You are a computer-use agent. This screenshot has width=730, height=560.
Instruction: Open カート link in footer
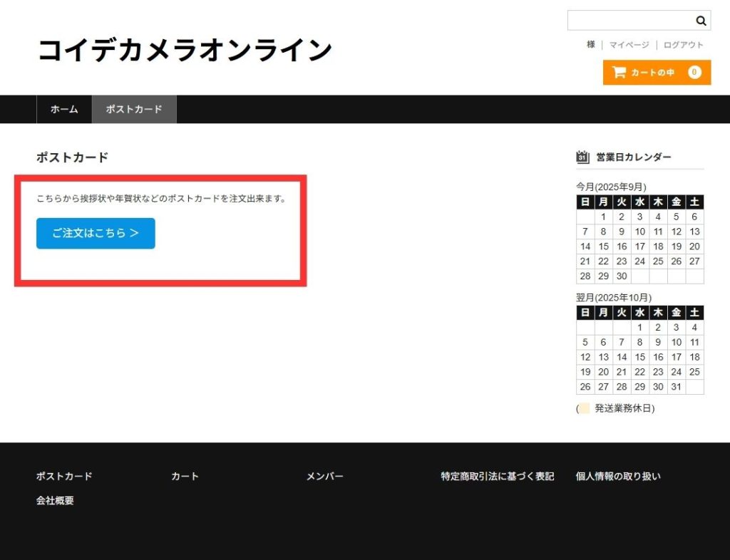tap(185, 476)
